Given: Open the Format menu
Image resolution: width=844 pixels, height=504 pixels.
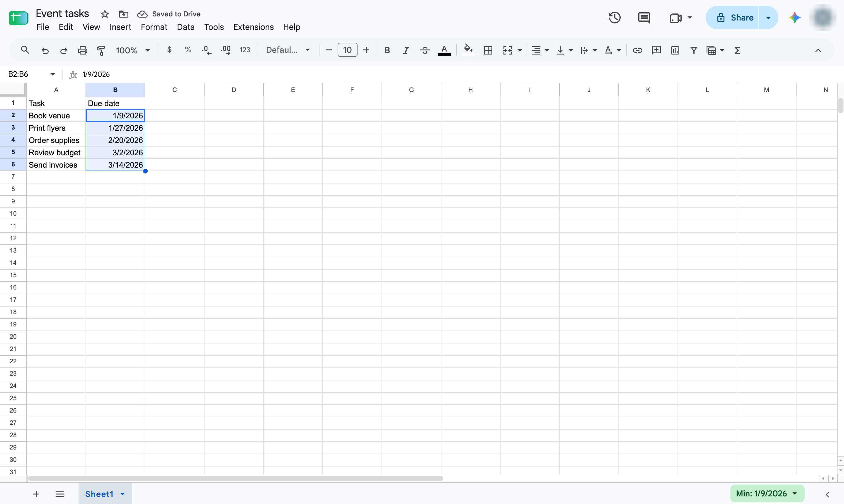Looking at the screenshot, I should tap(154, 27).
